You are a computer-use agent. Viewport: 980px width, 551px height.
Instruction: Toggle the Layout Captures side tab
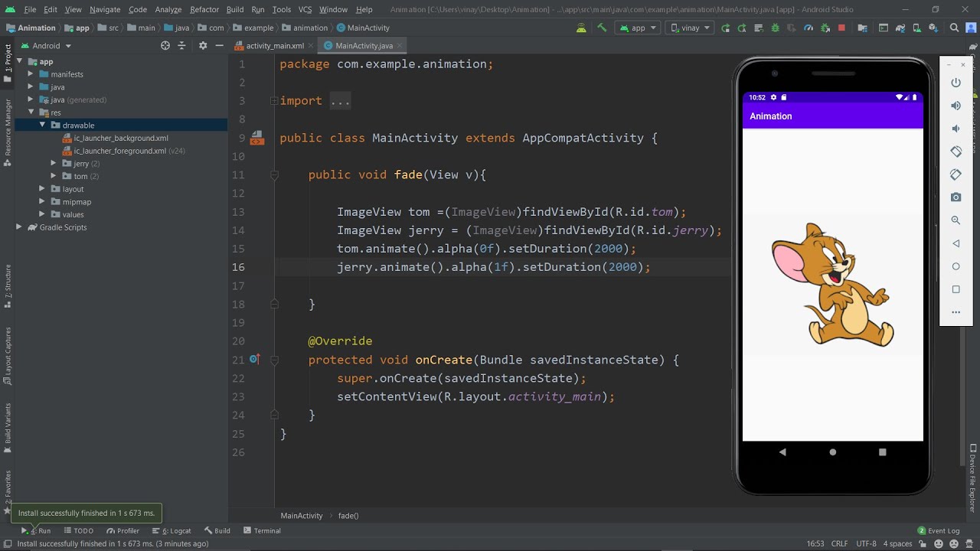[8, 356]
